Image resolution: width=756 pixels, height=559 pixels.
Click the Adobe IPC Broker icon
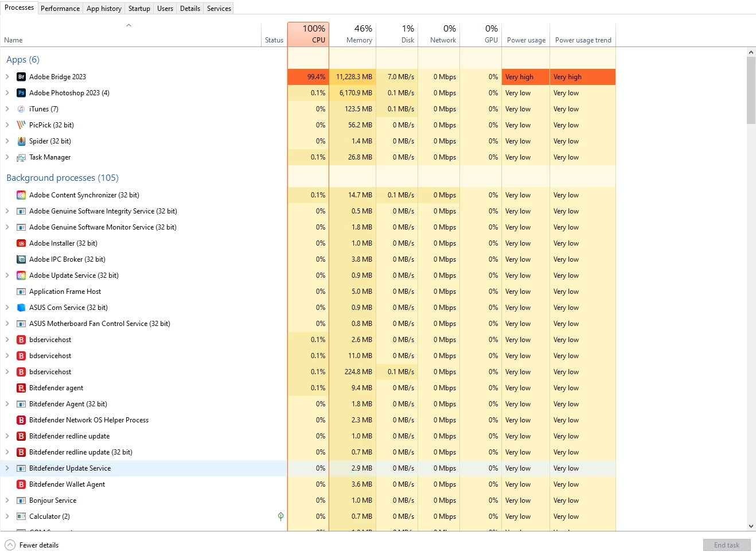click(21, 259)
